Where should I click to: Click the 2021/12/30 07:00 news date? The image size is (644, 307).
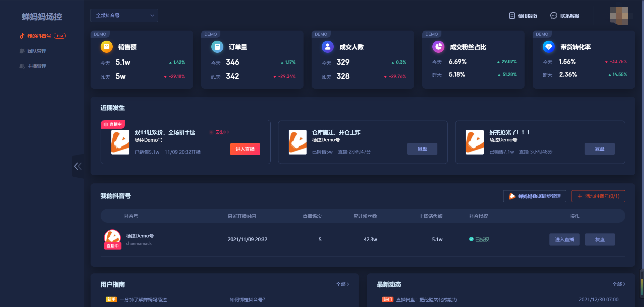(599, 300)
